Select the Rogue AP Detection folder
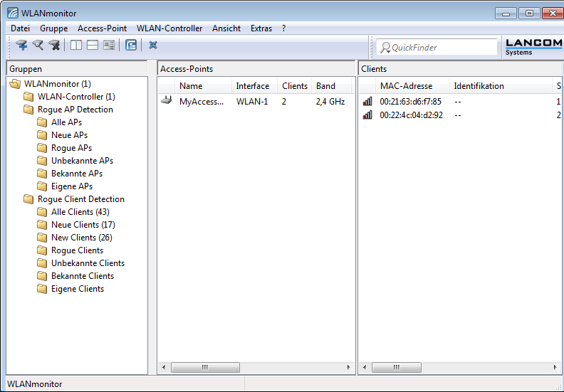Image resolution: width=564 pixels, height=392 pixels. (75, 110)
